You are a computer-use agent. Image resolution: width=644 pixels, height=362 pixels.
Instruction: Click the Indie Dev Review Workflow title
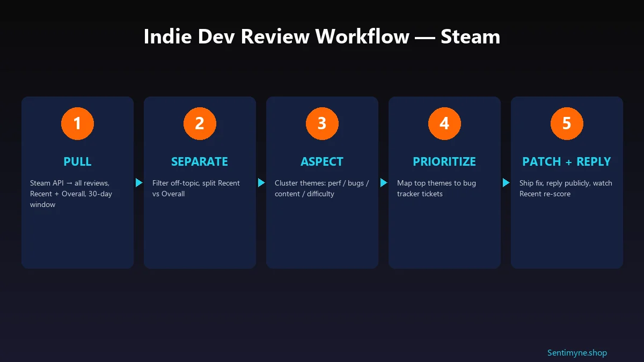(x=321, y=36)
